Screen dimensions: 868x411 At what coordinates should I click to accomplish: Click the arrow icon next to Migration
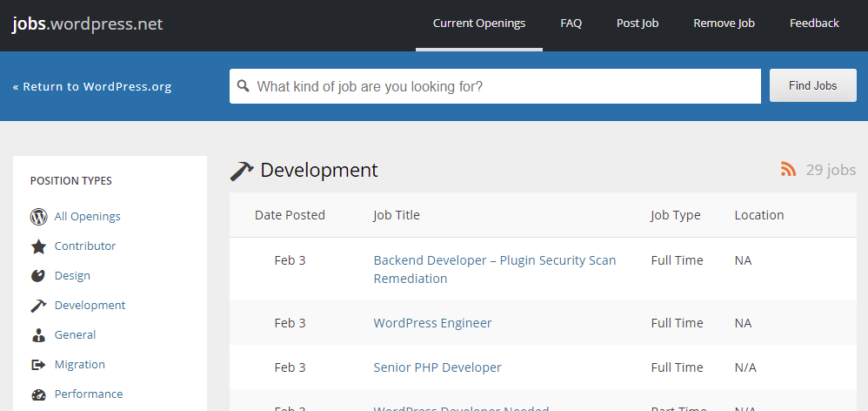pos(38,365)
